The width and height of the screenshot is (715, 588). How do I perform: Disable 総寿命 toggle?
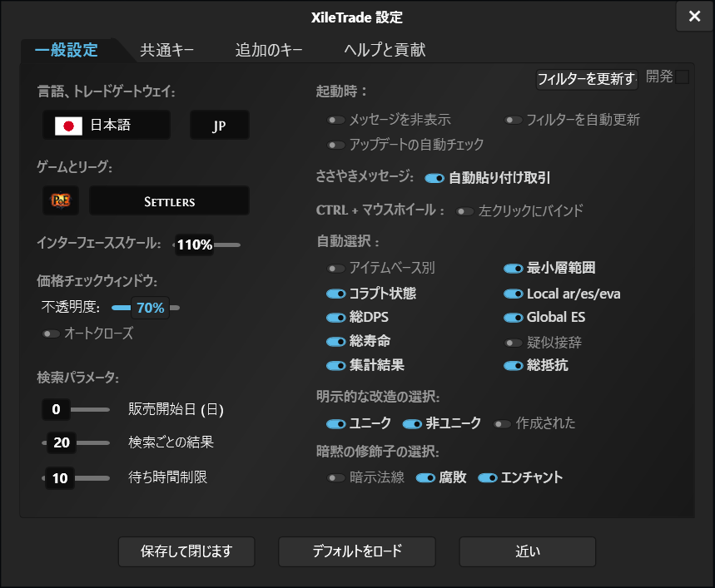coord(336,342)
